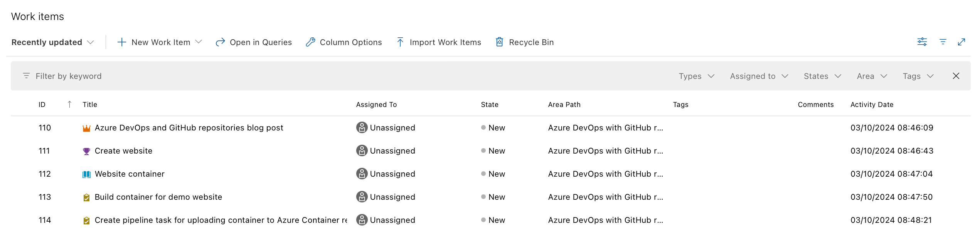The width and height of the screenshot is (980, 244).
Task: Click ID cell 112
Action: click(45, 174)
